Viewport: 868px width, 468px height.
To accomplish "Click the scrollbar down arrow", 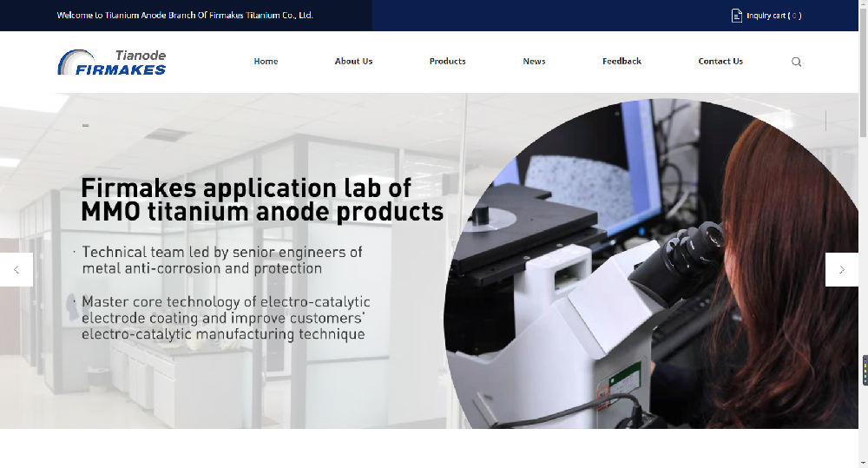I will click(863, 464).
